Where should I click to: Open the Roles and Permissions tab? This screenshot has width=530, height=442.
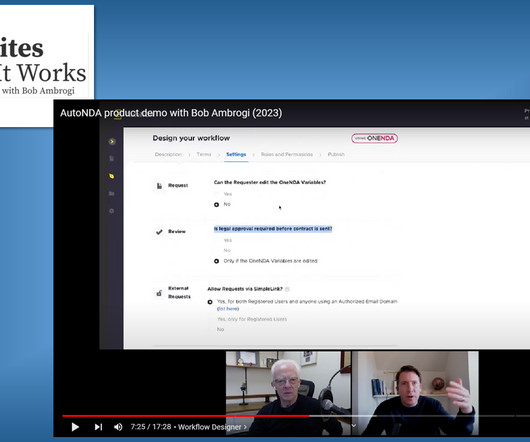tap(287, 154)
